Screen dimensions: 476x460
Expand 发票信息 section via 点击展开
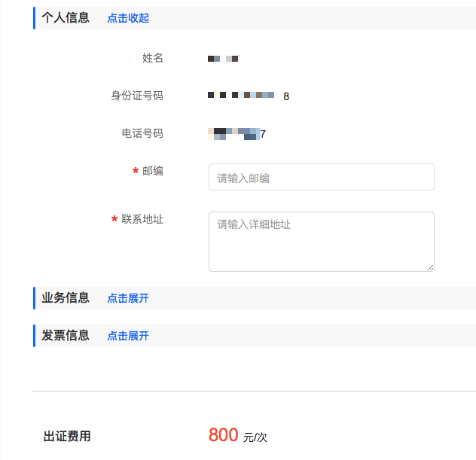pyautogui.click(x=128, y=336)
